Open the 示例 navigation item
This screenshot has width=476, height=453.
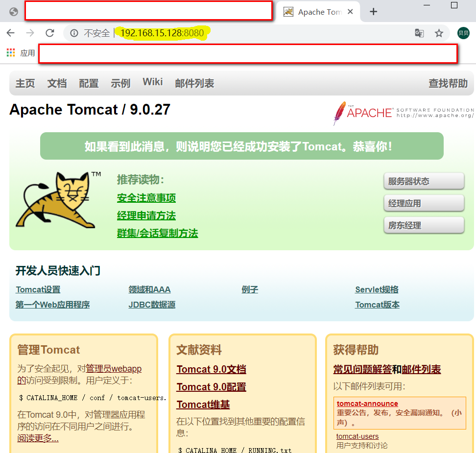[120, 83]
